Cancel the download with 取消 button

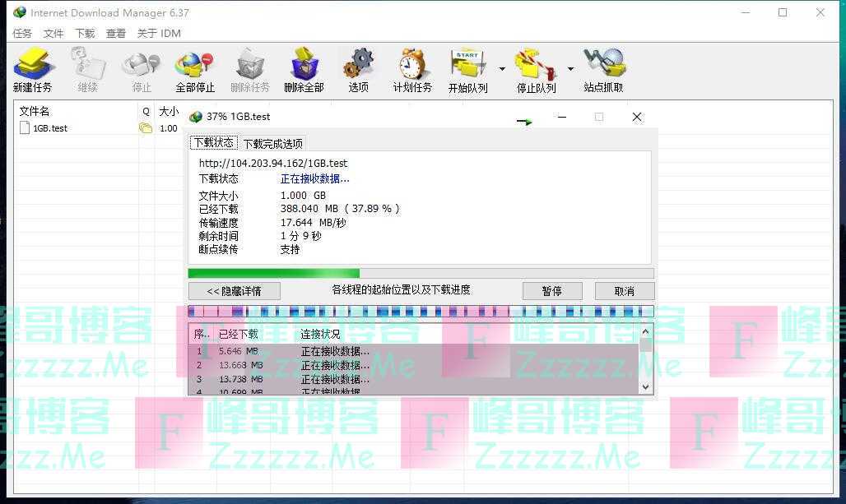click(x=624, y=291)
